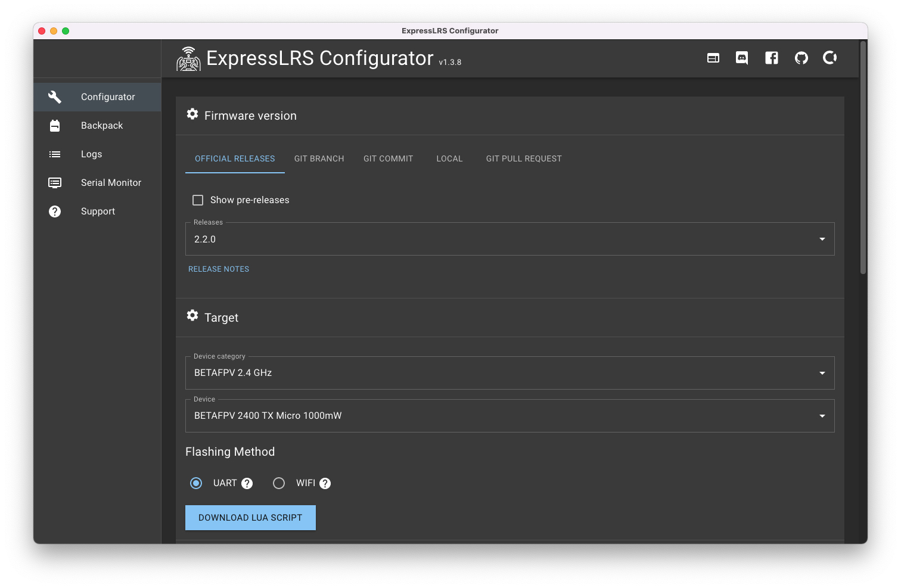Click the ExpressLRS radio logo icon
Screen dimensions: 901x588
tap(188, 59)
